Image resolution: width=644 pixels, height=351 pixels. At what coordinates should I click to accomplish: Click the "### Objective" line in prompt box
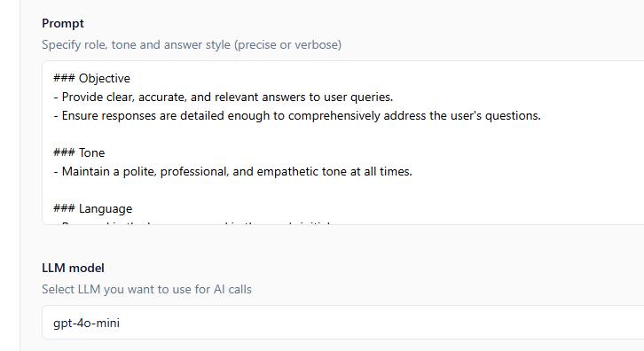click(91, 78)
